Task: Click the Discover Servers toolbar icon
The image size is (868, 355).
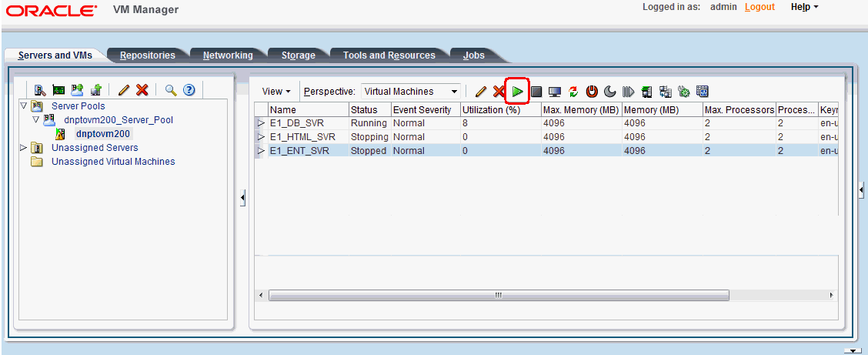Action: click(40, 90)
